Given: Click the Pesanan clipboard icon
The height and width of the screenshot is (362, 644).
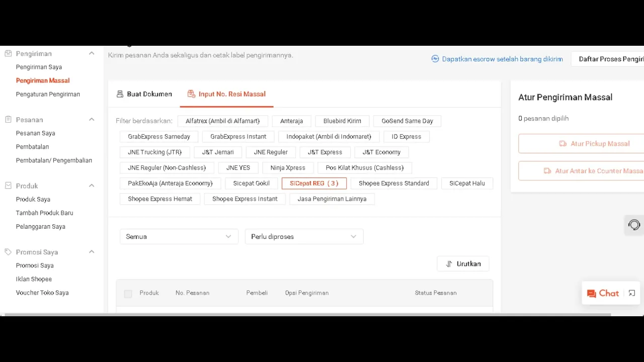Looking at the screenshot, I should coord(8,120).
